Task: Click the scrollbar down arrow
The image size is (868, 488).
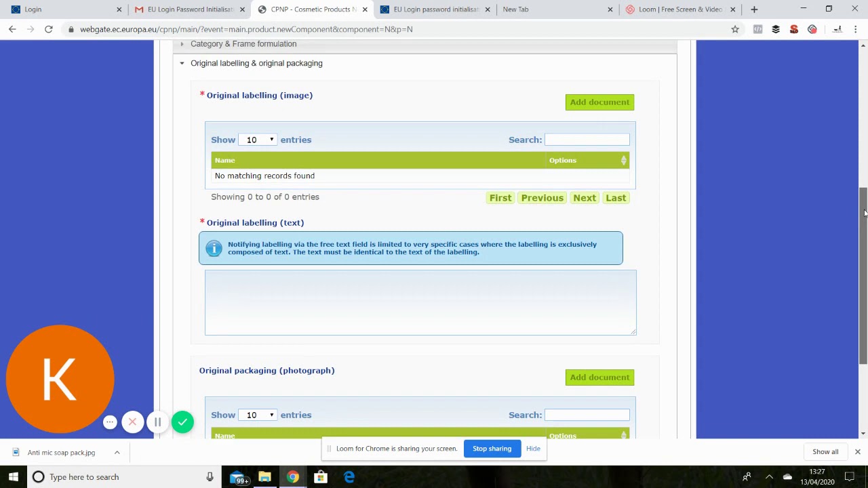Action: tap(863, 434)
